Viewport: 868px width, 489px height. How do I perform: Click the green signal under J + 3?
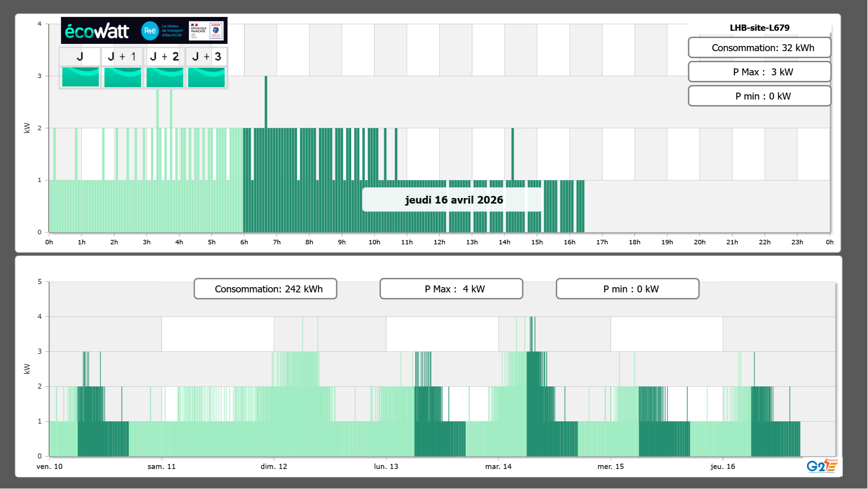click(x=206, y=77)
